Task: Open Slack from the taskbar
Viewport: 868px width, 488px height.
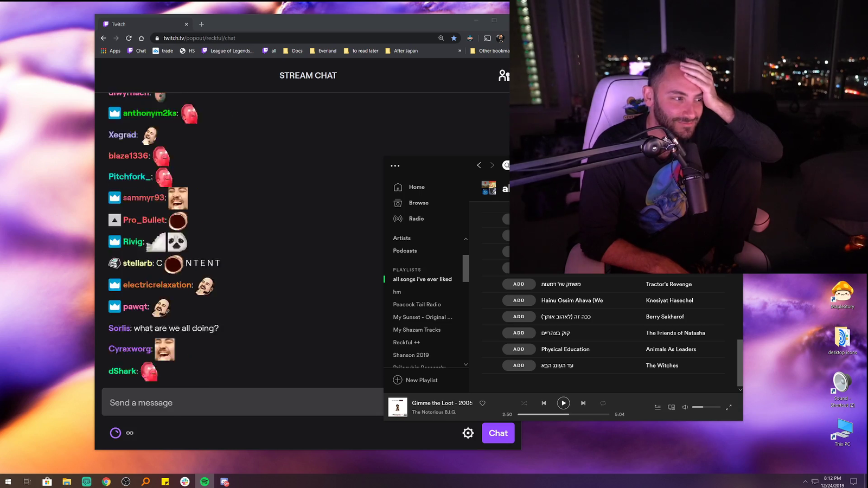Action: pos(185,481)
